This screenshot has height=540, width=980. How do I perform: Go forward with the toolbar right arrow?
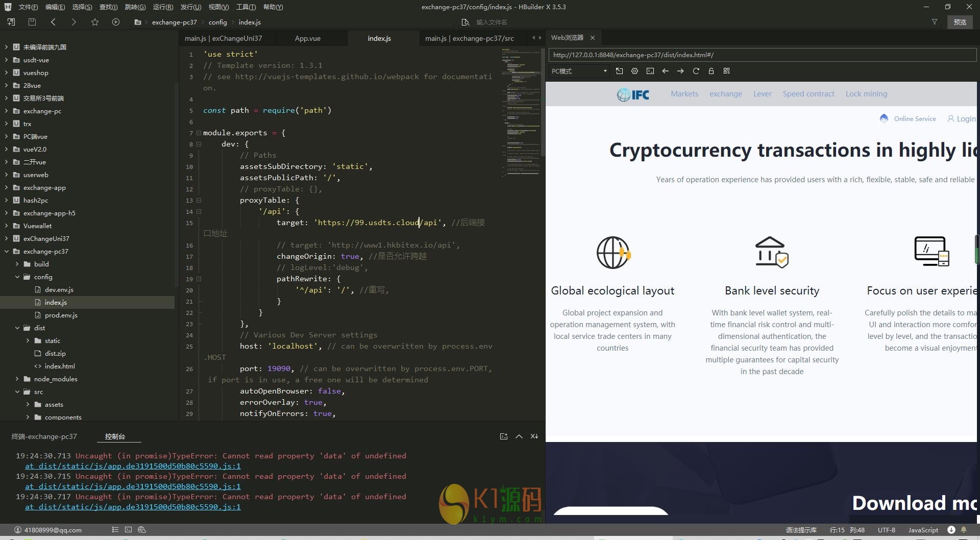73,22
